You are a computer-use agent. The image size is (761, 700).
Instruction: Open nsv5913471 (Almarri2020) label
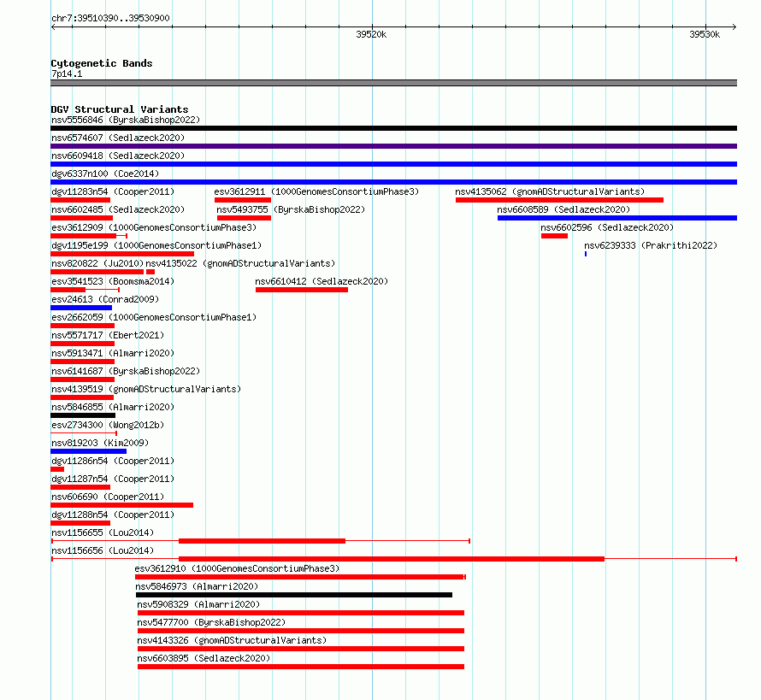click(113, 353)
